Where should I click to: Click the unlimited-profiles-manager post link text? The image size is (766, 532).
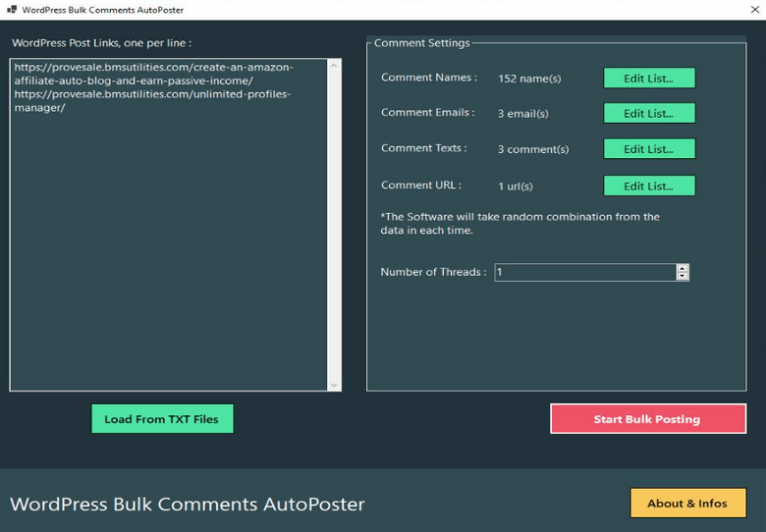pos(152,100)
